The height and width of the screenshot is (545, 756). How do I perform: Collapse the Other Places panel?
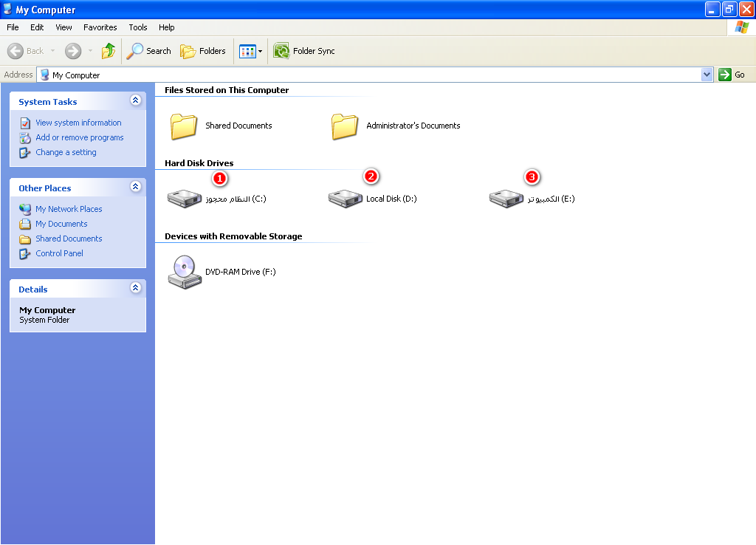(x=136, y=186)
